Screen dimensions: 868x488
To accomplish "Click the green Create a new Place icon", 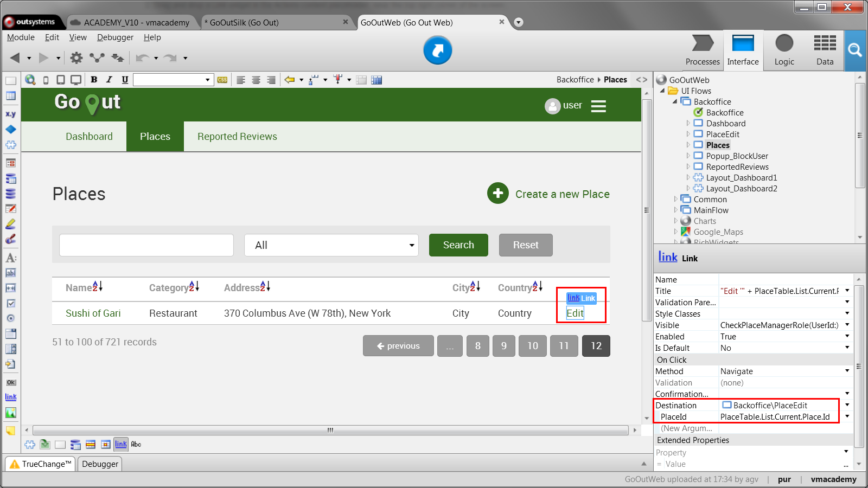I will (x=497, y=194).
